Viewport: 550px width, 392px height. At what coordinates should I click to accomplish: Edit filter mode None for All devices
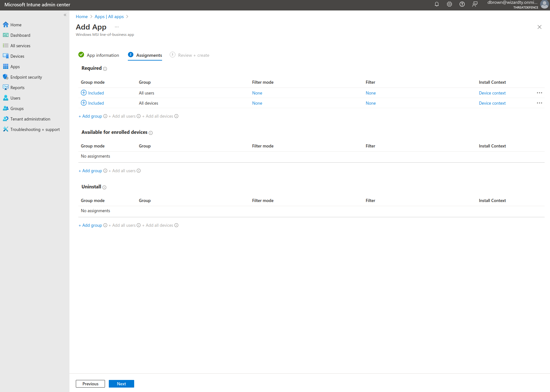point(257,103)
